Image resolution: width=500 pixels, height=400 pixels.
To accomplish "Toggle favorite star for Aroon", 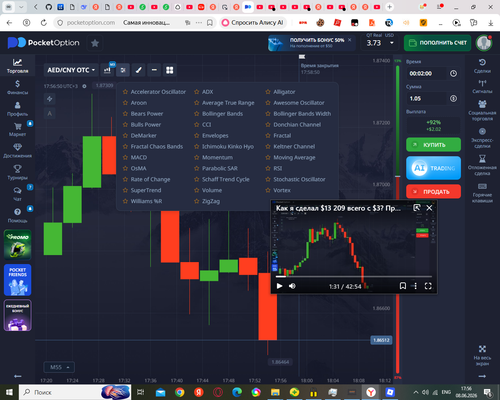I will coord(125,103).
